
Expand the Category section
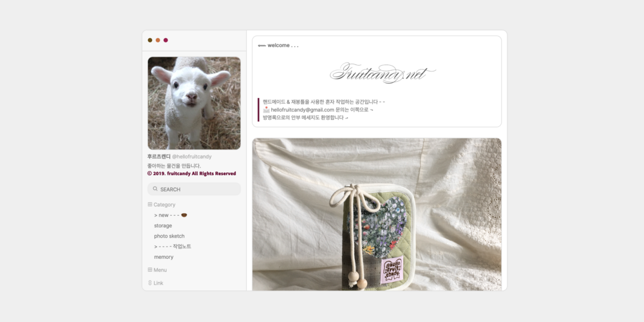point(164,205)
